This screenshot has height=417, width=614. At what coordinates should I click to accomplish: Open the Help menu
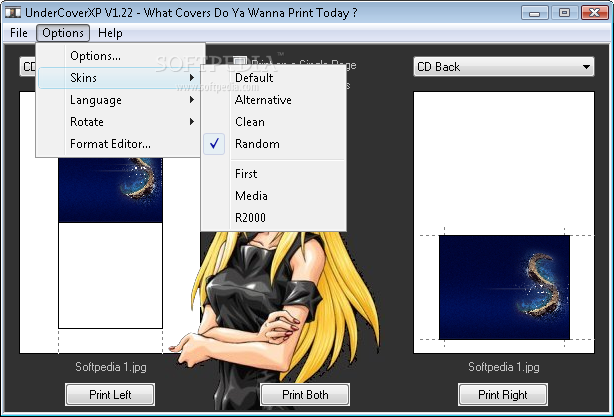pyautogui.click(x=110, y=33)
